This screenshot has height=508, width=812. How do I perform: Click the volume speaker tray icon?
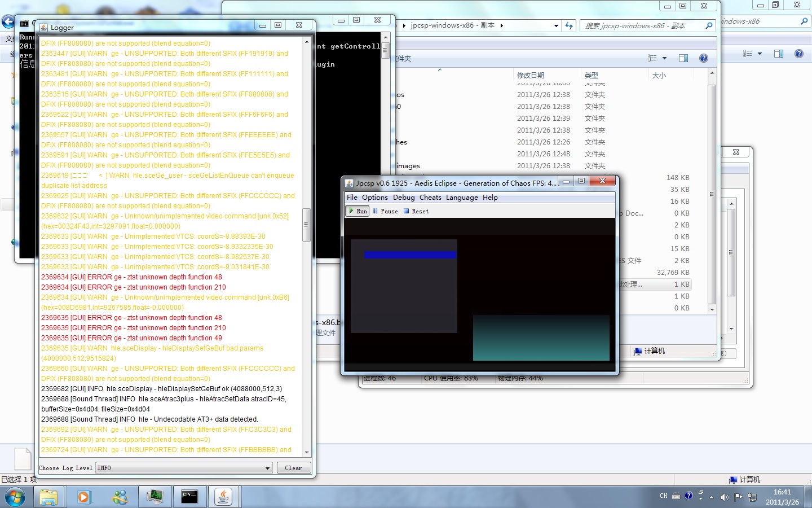point(725,497)
